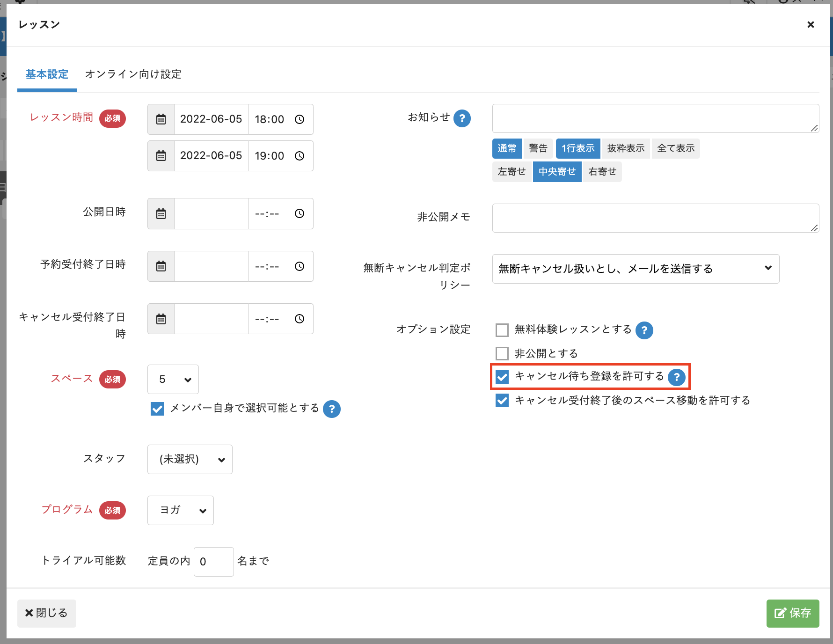Click calendar icon for lesson start date

[161, 119]
